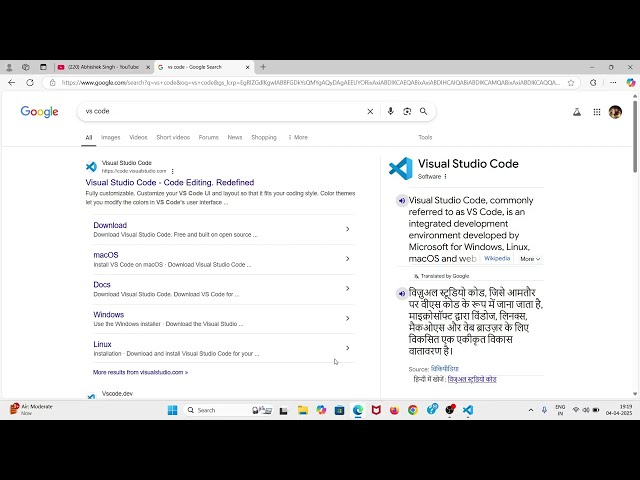Image resolution: width=640 pixels, height=480 pixels.
Task: Open the Hindi Wikipedia source link
Action: (445, 369)
